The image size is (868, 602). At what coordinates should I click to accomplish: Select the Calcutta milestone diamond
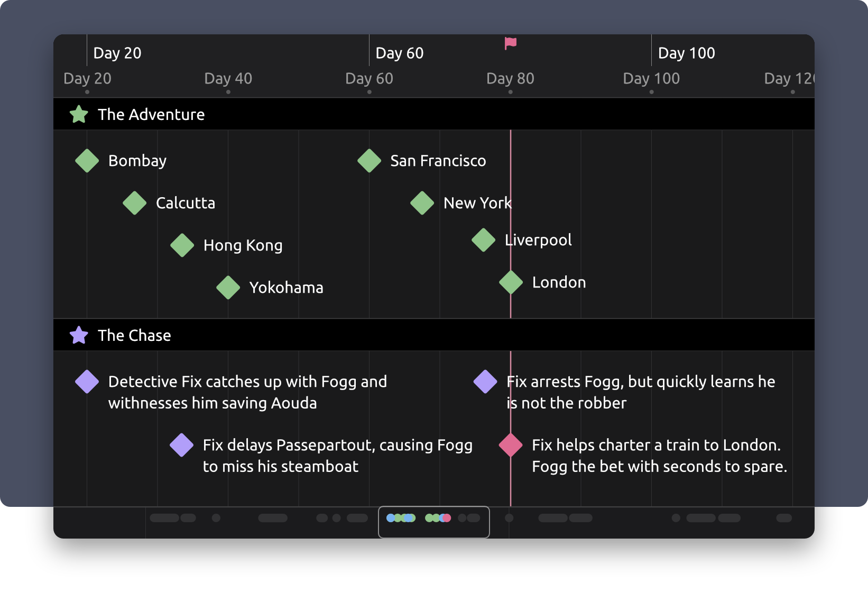click(x=134, y=202)
